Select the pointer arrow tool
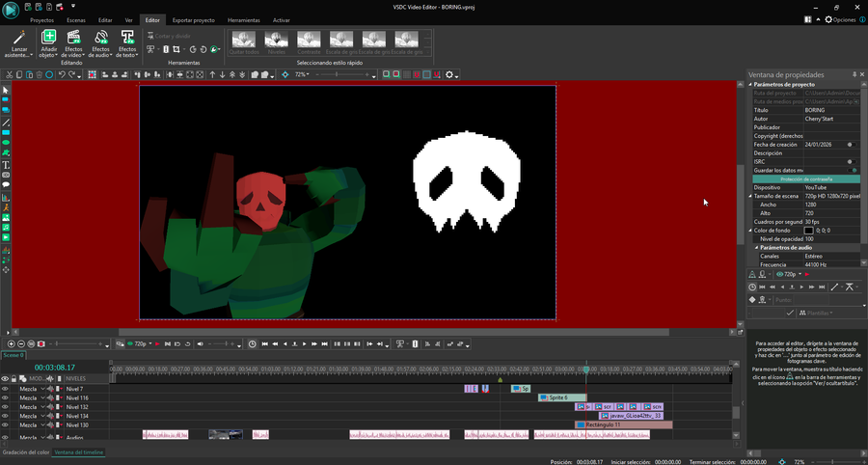The height and width of the screenshot is (465, 868). click(6, 91)
